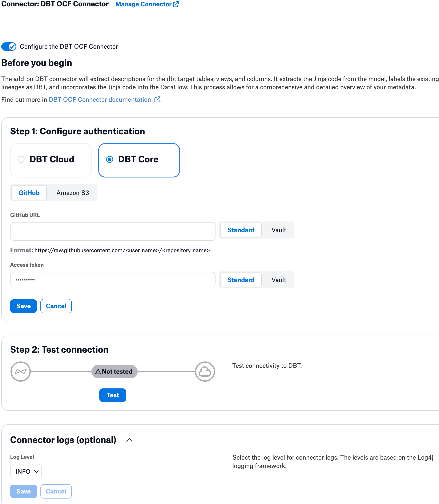The image size is (439, 504).
Task: Select Standard for GitHub URL
Action: coord(241,230)
